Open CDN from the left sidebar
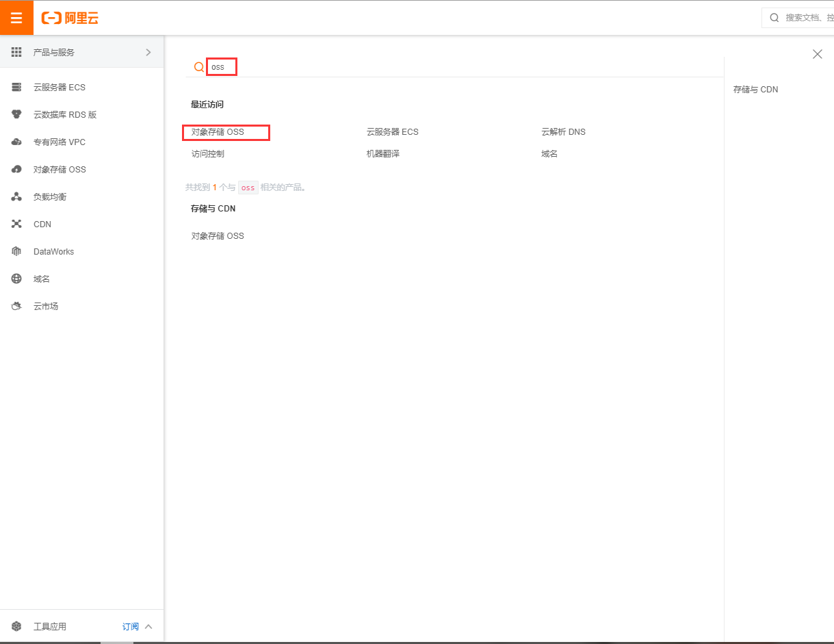The image size is (834, 644). pyautogui.click(x=42, y=224)
